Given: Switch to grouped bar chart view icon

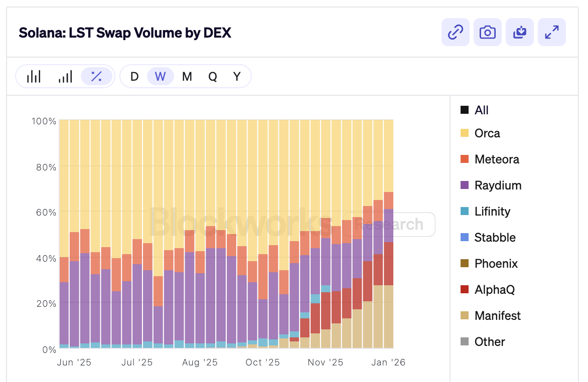Looking at the screenshot, I should click(x=34, y=76).
